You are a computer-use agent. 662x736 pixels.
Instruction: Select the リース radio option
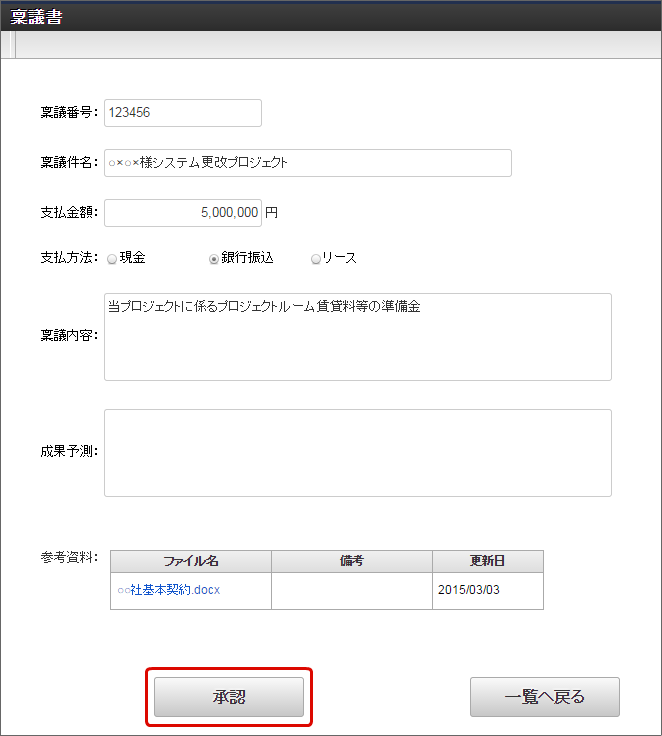click(316, 258)
